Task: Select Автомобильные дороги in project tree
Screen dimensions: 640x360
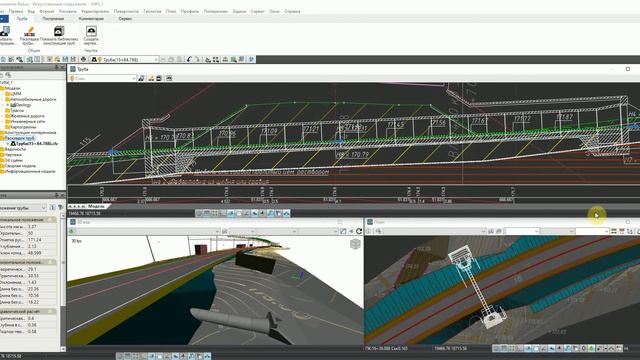Action: click(33, 99)
